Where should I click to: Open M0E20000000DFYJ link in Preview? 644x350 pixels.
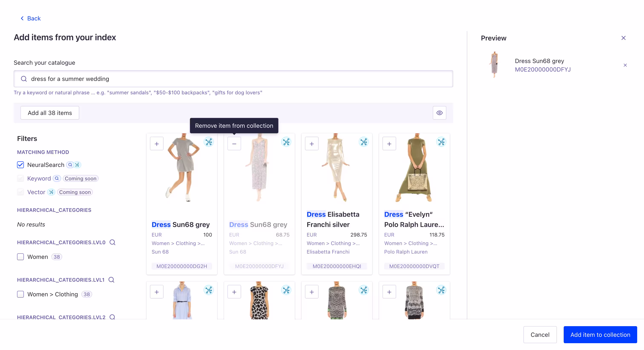543,69
